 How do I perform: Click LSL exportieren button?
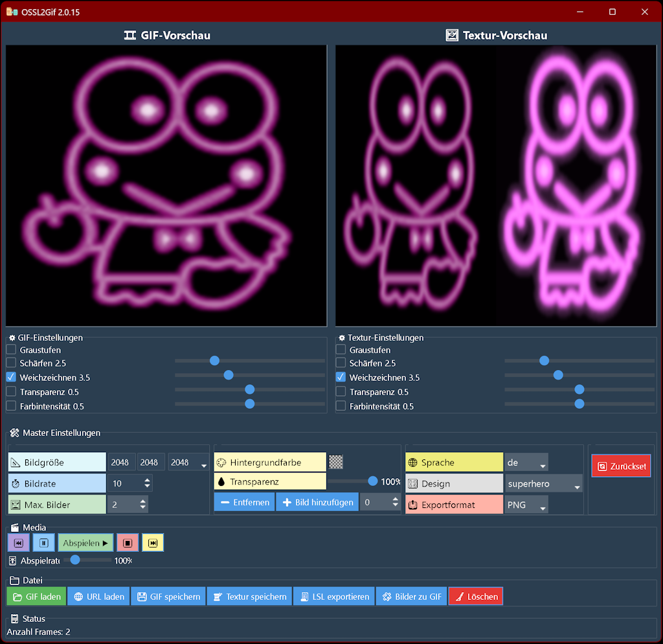click(x=334, y=596)
